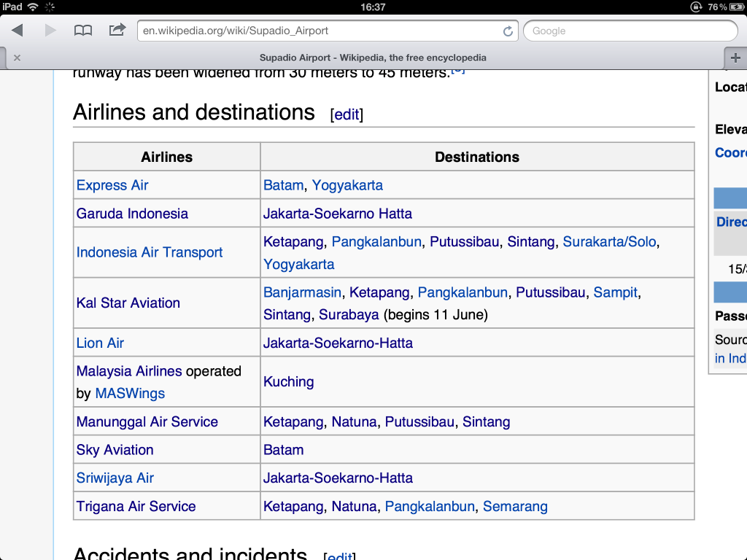This screenshot has width=747, height=560.
Task: Click the Sriwijaya Air link
Action: click(x=115, y=478)
